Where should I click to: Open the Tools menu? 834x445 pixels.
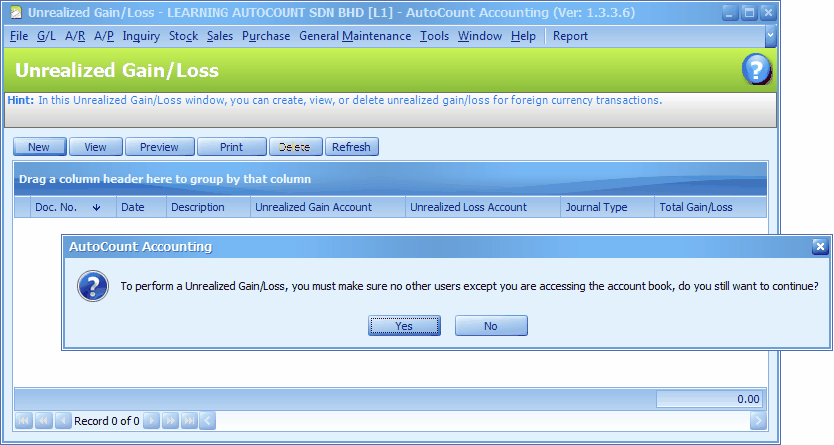pyautogui.click(x=434, y=36)
